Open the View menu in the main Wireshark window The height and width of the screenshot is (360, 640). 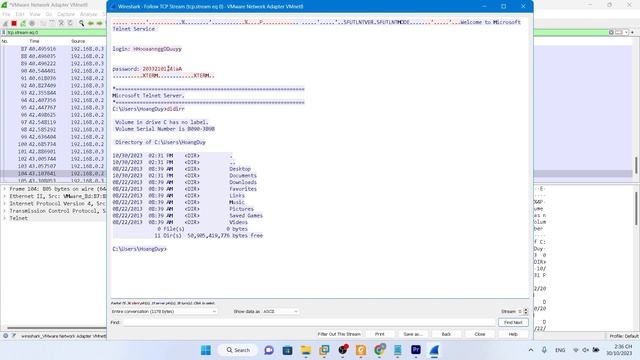(35, 14)
